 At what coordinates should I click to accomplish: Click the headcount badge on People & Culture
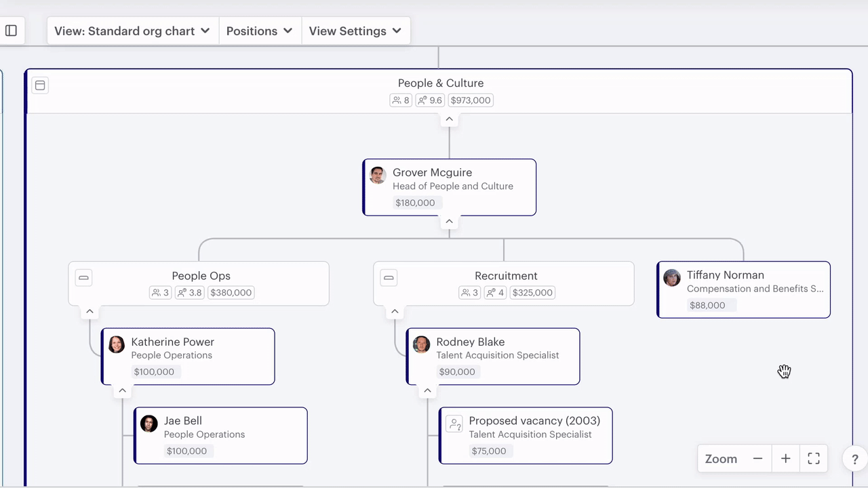(400, 100)
